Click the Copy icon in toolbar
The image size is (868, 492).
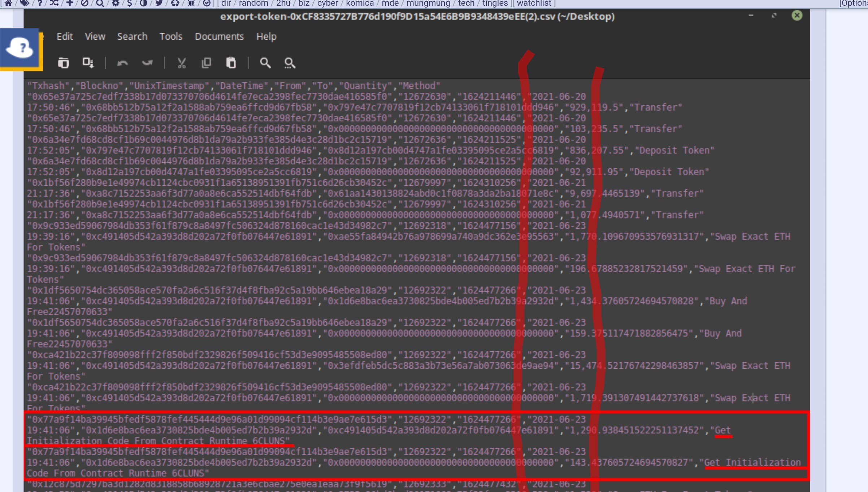pos(206,63)
